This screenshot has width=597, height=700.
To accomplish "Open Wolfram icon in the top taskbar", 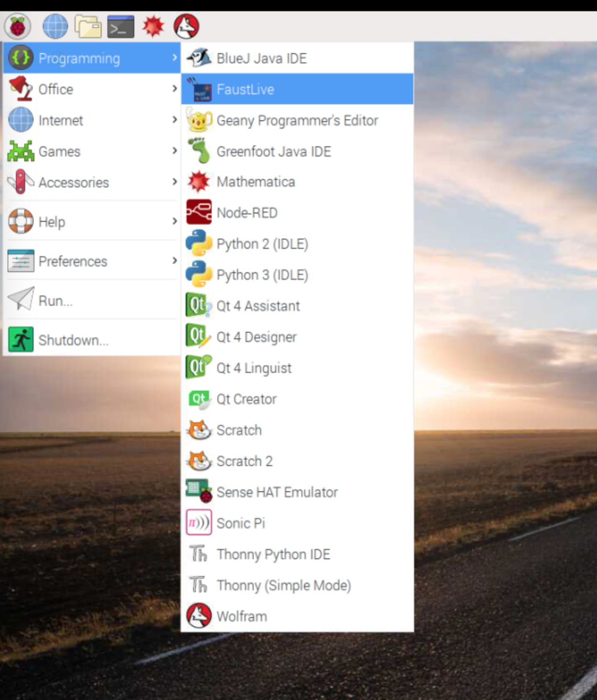I will [187, 26].
